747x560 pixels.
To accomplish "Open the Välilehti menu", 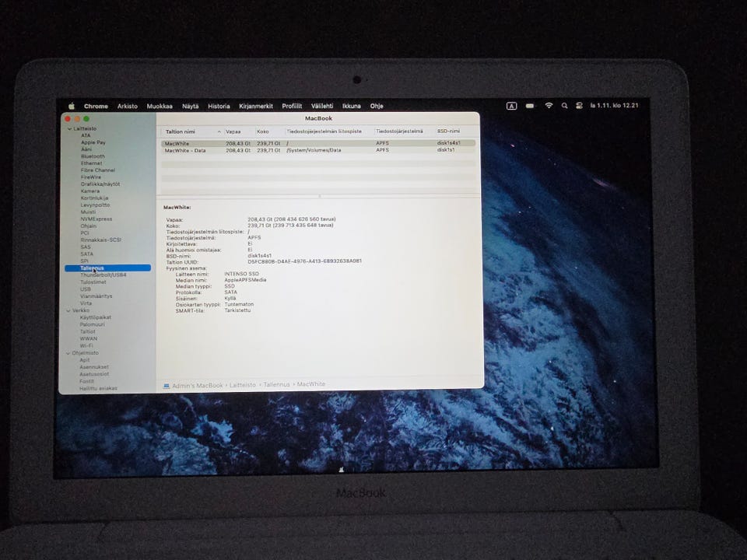I will (x=322, y=107).
